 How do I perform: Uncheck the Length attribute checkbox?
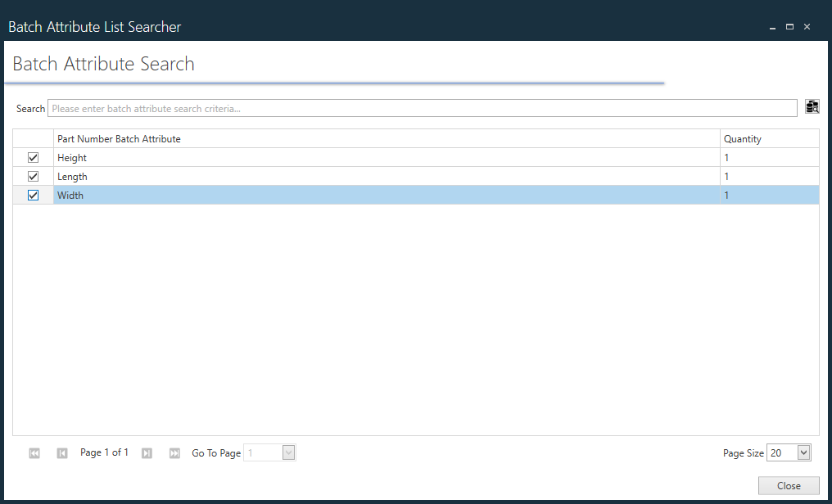pyautogui.click(x=33, y=176)
